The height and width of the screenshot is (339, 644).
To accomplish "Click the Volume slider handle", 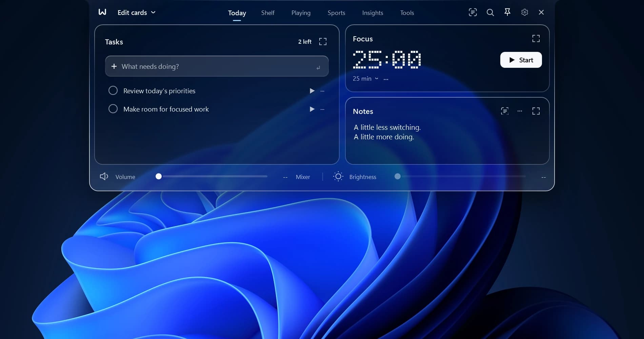I will [x=159, y=176].
